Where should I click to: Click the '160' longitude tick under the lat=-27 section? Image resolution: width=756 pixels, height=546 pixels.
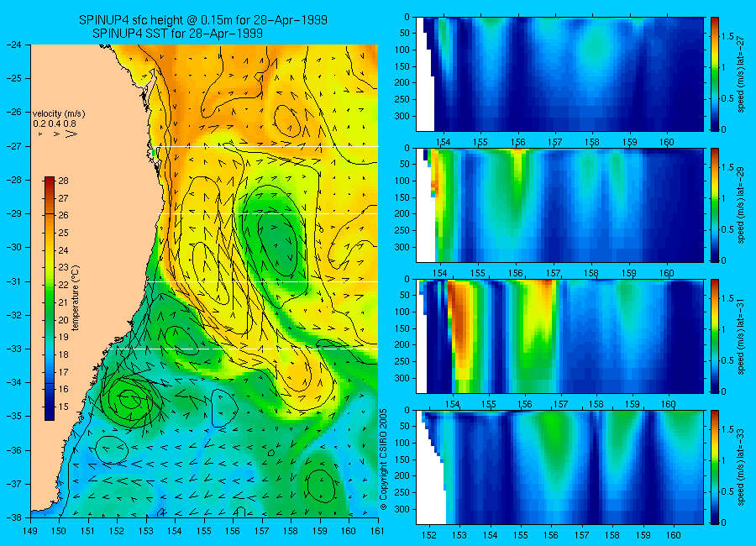click(667, 142)
